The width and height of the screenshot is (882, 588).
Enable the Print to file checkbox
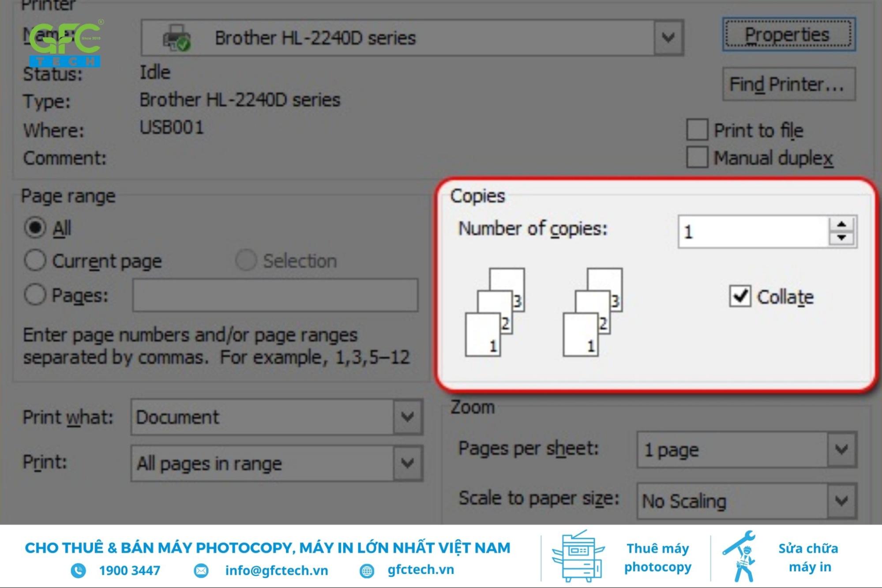[697, 130]
